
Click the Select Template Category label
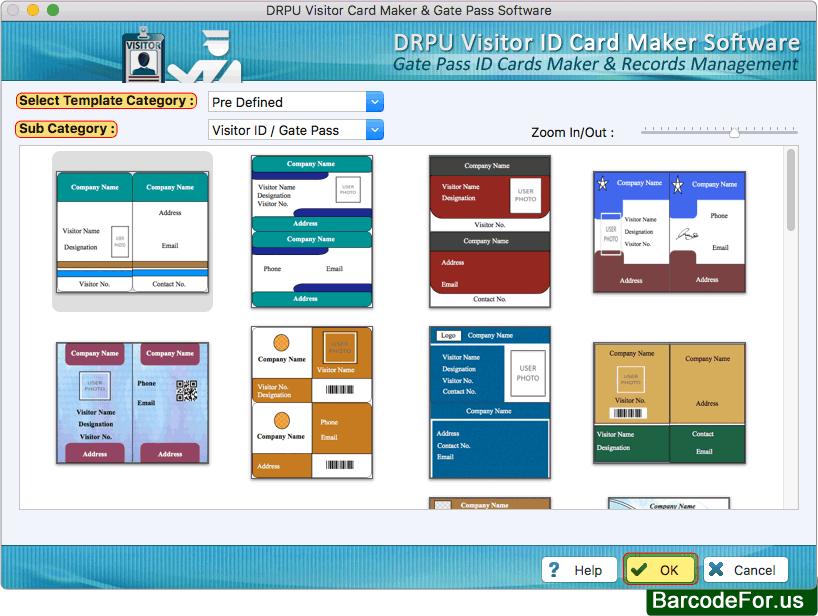tap(105, 101)
